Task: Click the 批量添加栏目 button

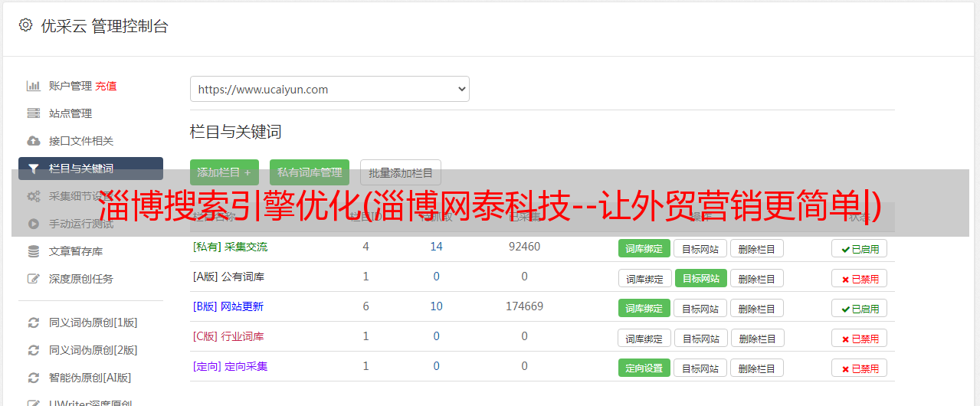Action: 401,172
